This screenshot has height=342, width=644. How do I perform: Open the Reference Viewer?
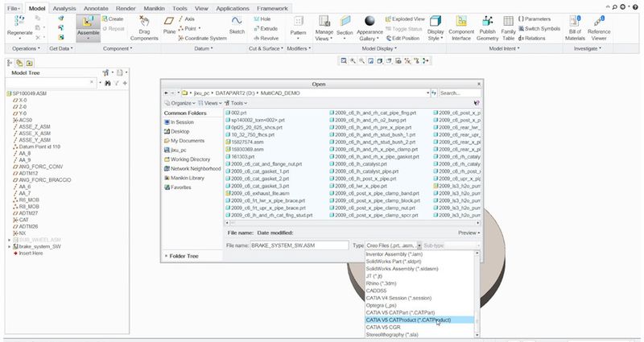[x=599, y=28]
